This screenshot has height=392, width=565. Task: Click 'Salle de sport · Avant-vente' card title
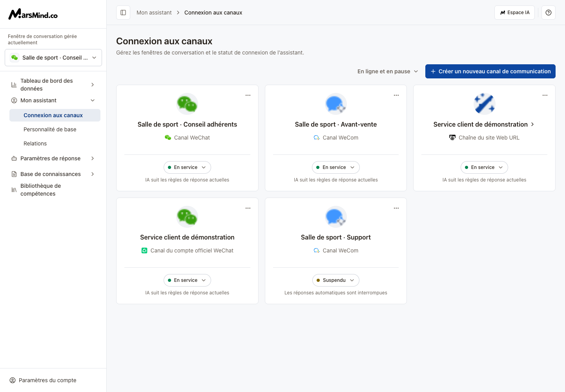click(336, 124)
